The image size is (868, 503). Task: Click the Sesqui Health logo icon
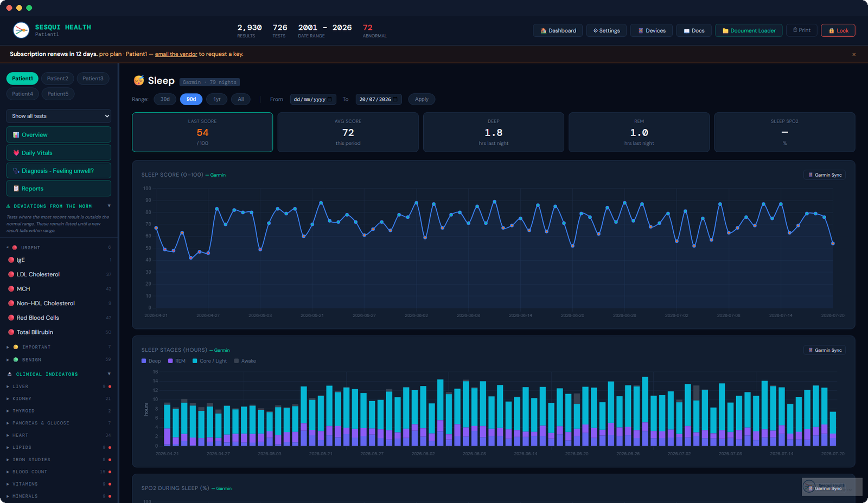coord(21,30)
